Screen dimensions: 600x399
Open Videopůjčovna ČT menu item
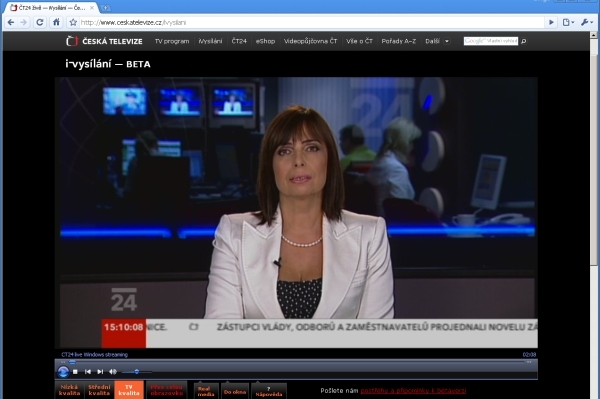tap(310, 41)
